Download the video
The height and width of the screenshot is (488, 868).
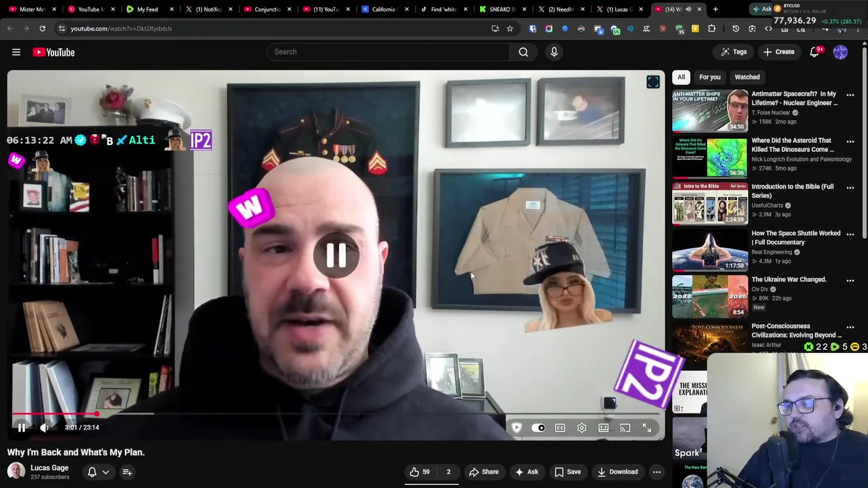click(x=617, y=472)
